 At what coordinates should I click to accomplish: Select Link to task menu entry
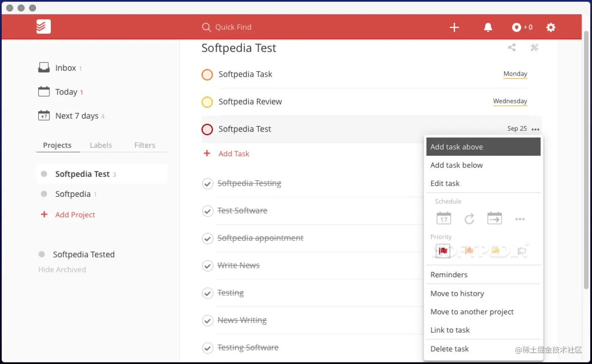coord(483,330)
